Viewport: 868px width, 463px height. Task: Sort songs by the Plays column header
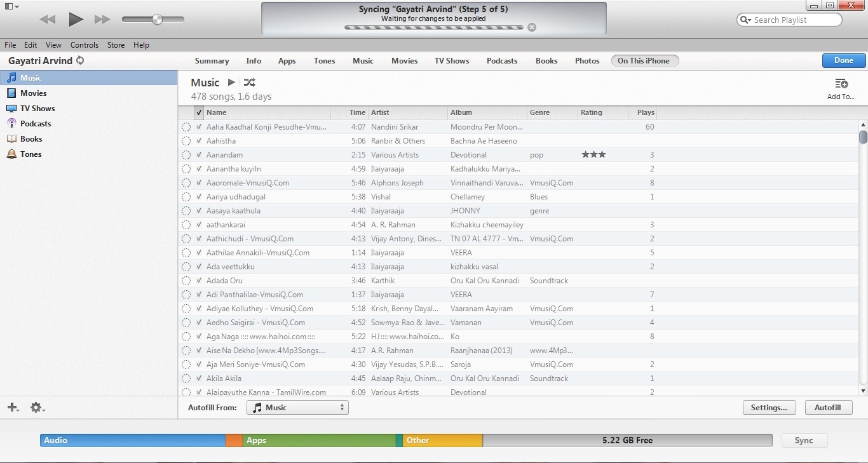tap(643, 112)
